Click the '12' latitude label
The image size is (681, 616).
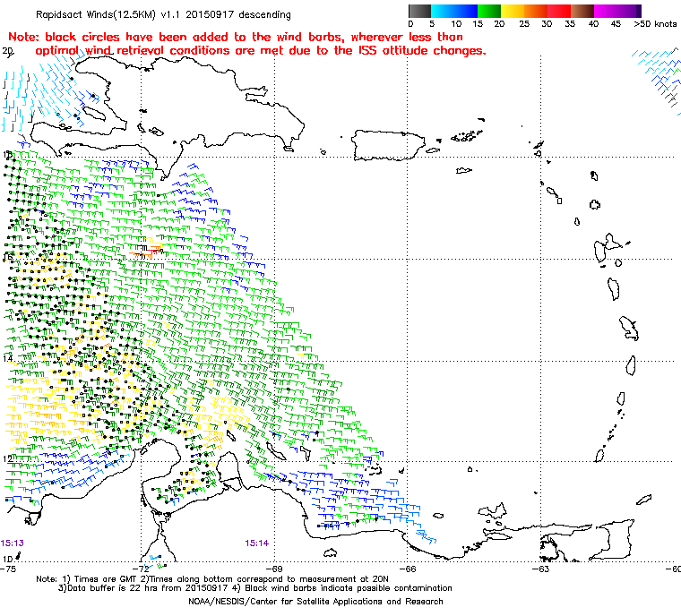click(7, 459)
